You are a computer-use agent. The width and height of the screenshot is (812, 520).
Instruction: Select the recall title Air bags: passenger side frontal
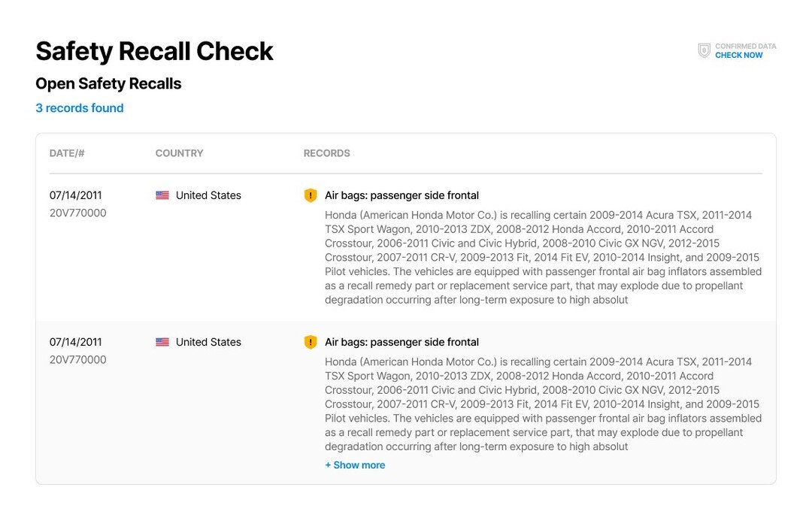pos(402,195)
